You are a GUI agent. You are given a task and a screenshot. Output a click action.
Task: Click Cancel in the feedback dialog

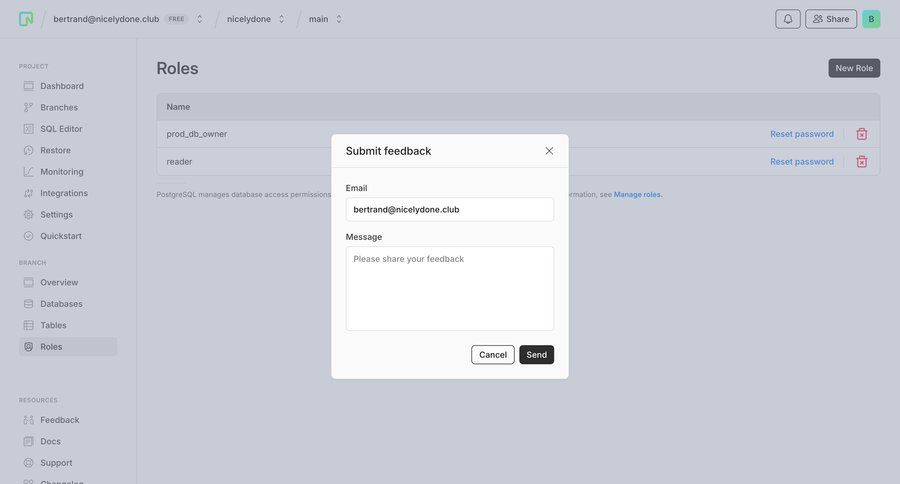[493, 355]
